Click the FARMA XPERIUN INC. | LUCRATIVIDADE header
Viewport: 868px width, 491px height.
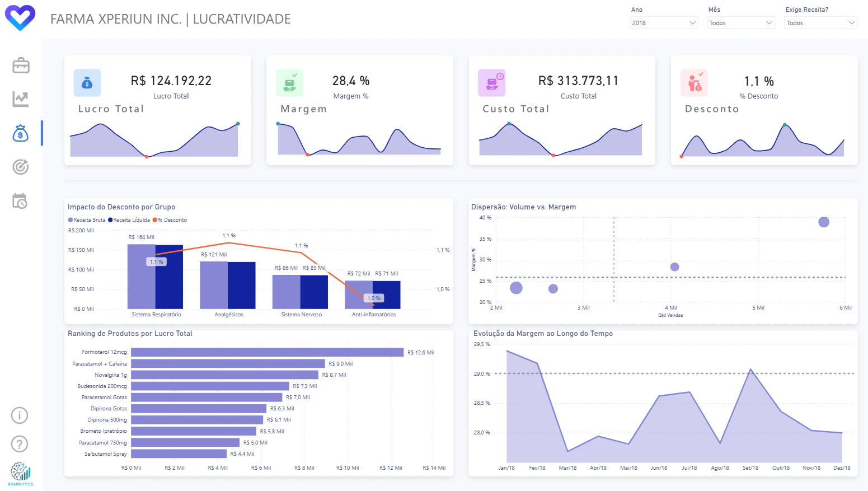[171, 19]
